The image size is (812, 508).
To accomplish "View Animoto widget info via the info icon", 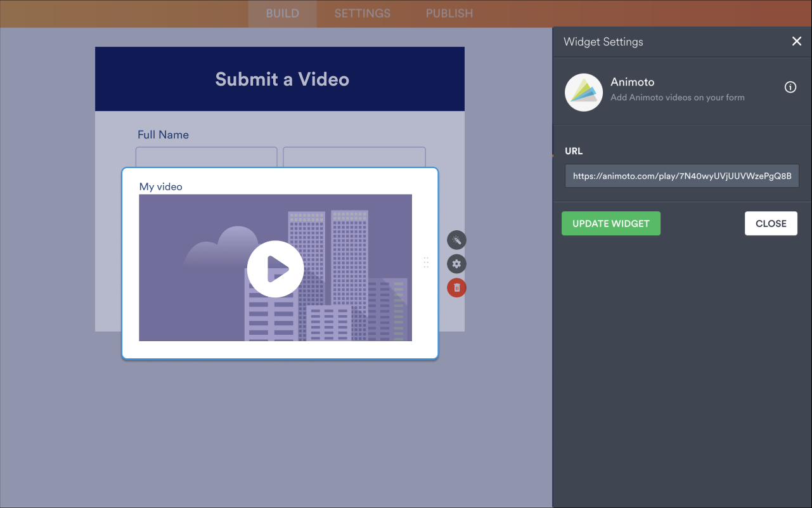I will click(x=790, y=87).
